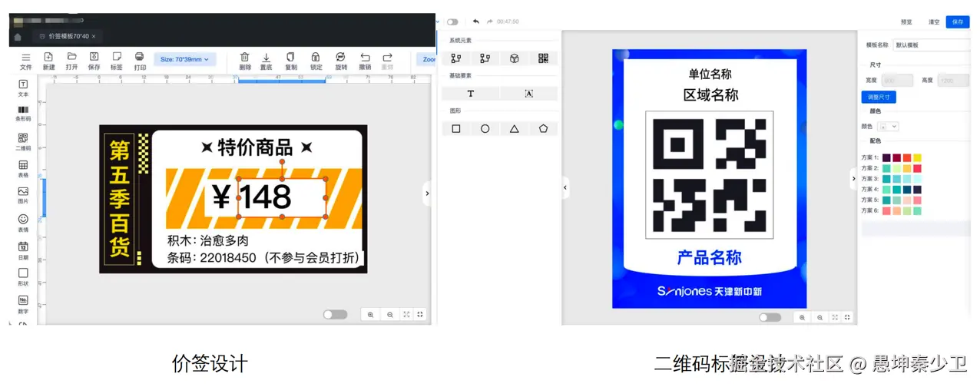The width and height of the screenshot is (980, 387).
Task: Click the 第五季百货 vertical text
Action: (x=120, y=200)
